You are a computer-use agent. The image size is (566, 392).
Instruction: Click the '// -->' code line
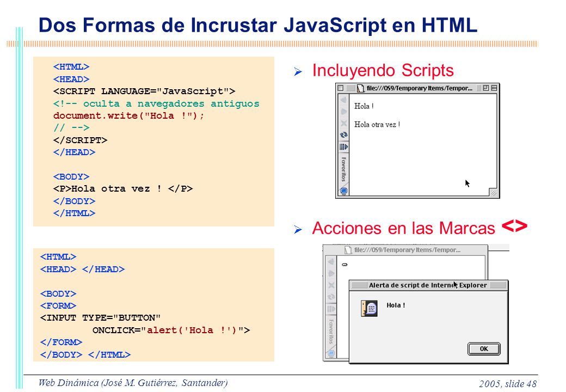(x=71, y=128)
